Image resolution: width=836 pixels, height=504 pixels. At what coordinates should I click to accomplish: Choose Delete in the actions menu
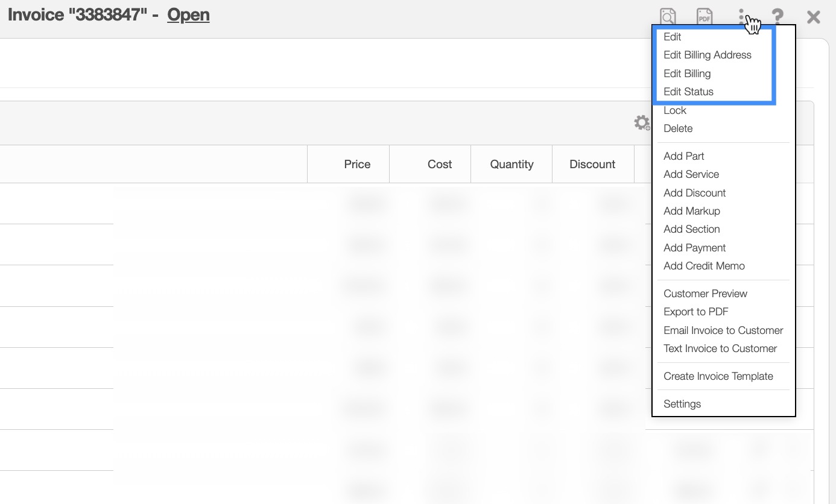point(678,128)
